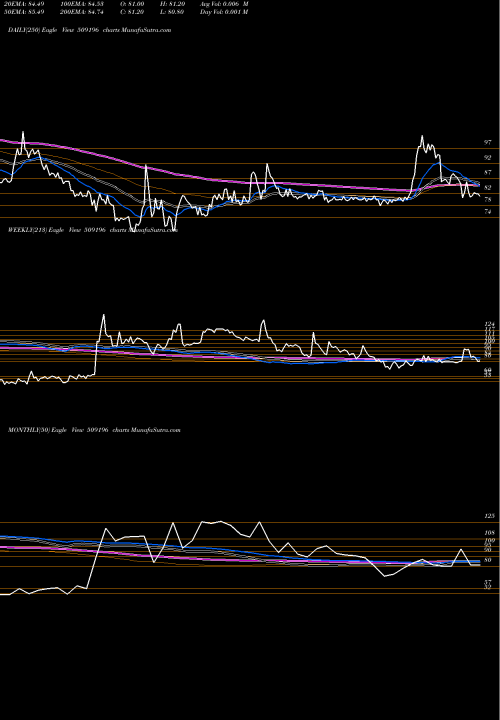The height and width of the screenshot is (720, 500).
Task: Click the 100EMA value readout
Action: click(82, 4)
